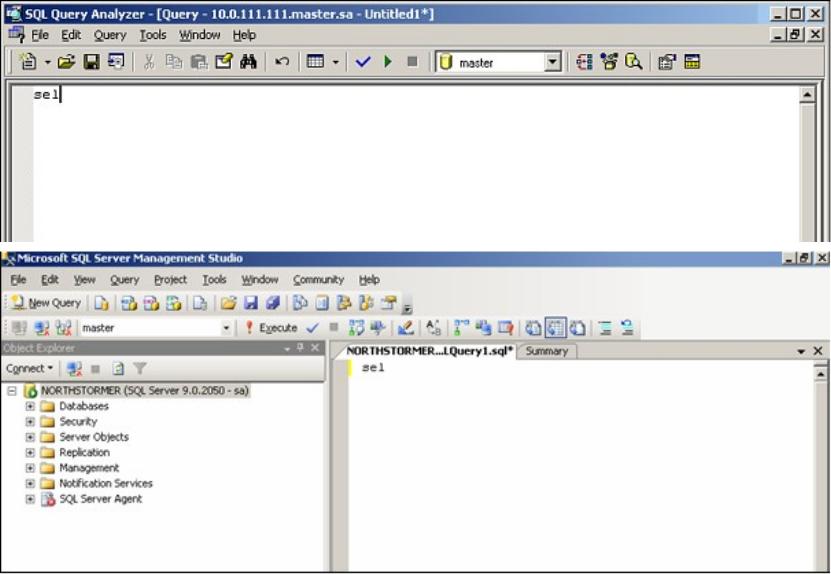Open the New Query arrow dropdown in Query Analyzer
This screenshot has width=831, height=574.
click(x=47, y=63)
